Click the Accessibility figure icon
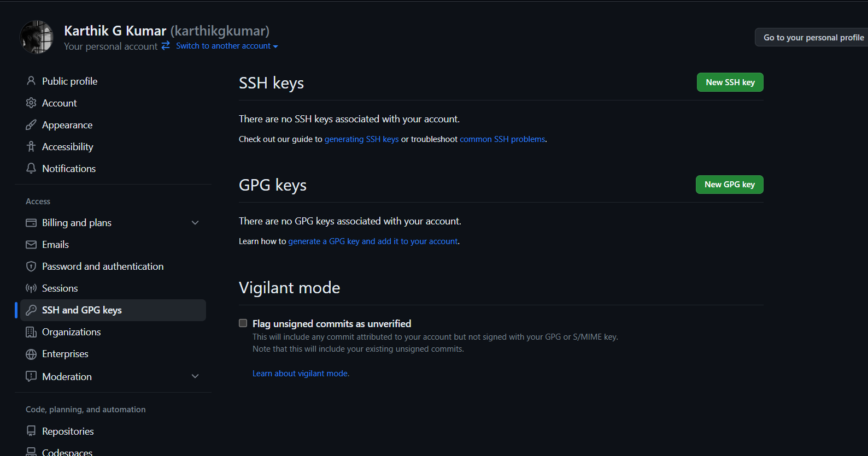Viewport: 868px width, 456px height. pyautogui.click(x=31, y=146)
